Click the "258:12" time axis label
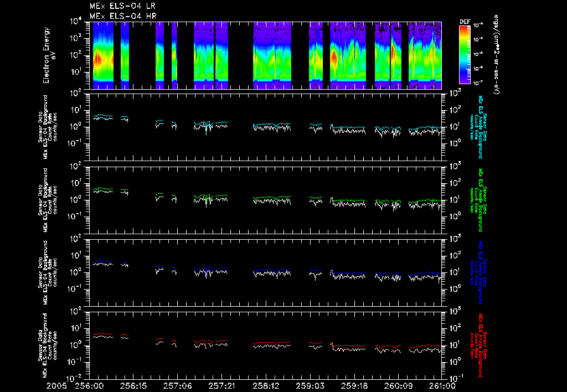 tap(265, 386)
